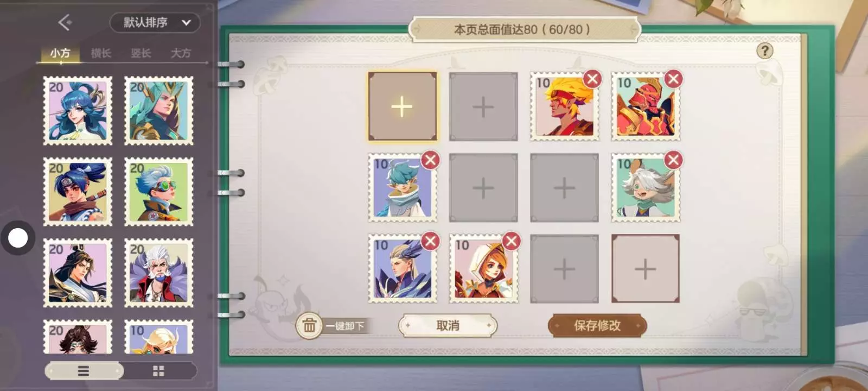Click the trash can unload-all icon
The height and width of the screenshot is (391, 868).
[309, 325]
